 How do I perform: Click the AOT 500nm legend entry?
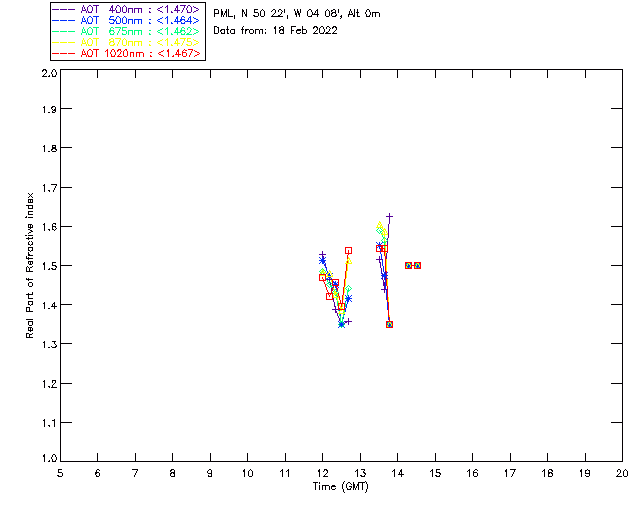click(126, 20)
